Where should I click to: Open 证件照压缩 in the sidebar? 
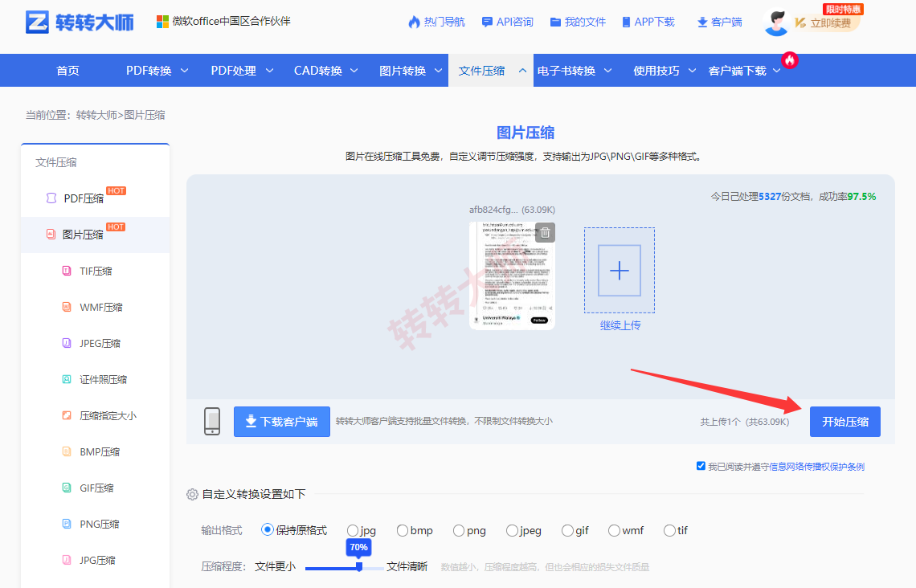pyautogui.click(x=96, y=379)
